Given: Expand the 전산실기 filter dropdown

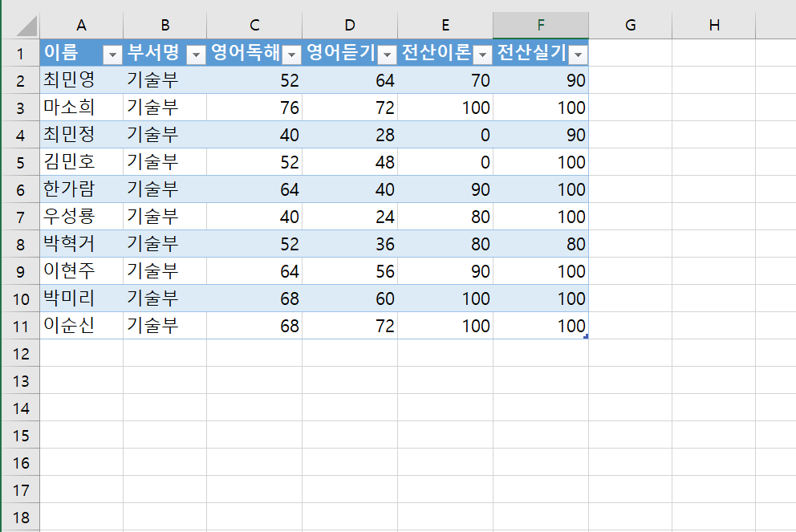Looking at the screenshot, I should pos(577,55).
